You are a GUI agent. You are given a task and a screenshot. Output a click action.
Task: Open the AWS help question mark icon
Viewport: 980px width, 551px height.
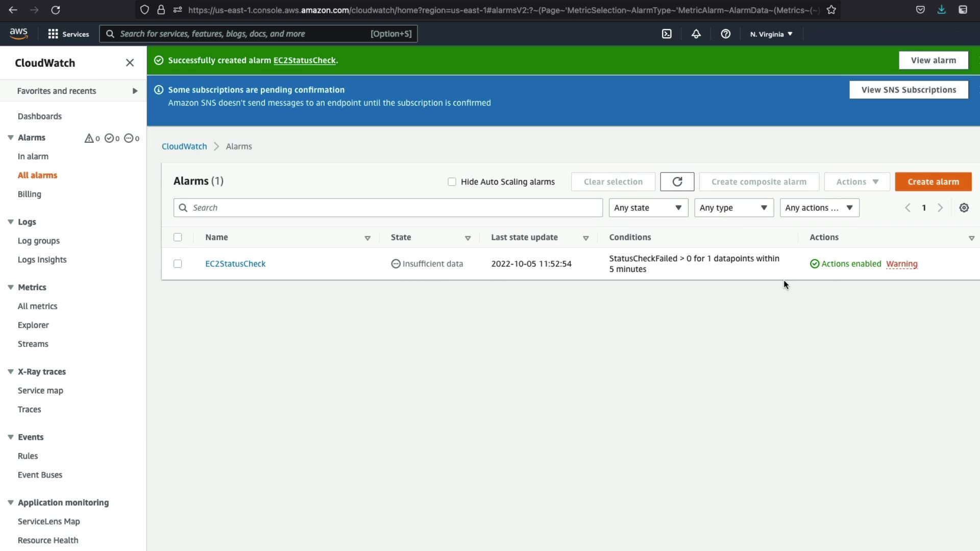click(x=725, y=34)
